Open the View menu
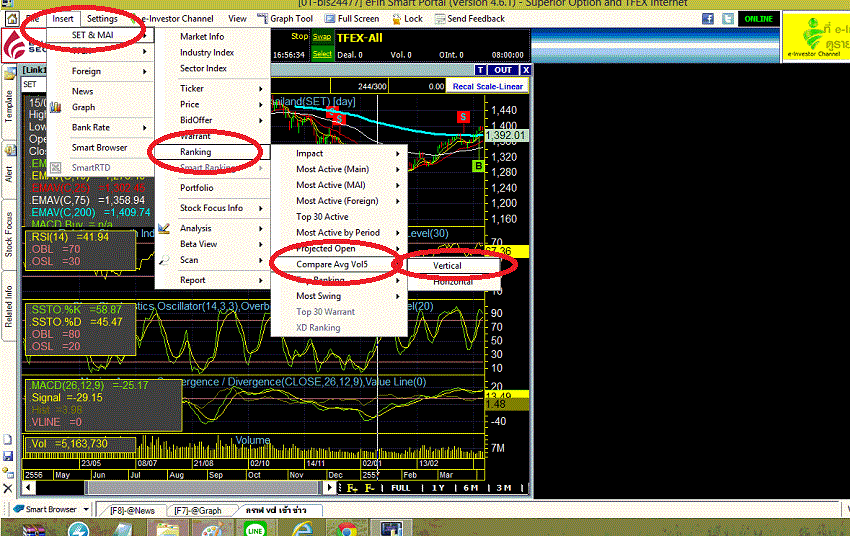 click(x=237, y=18)
